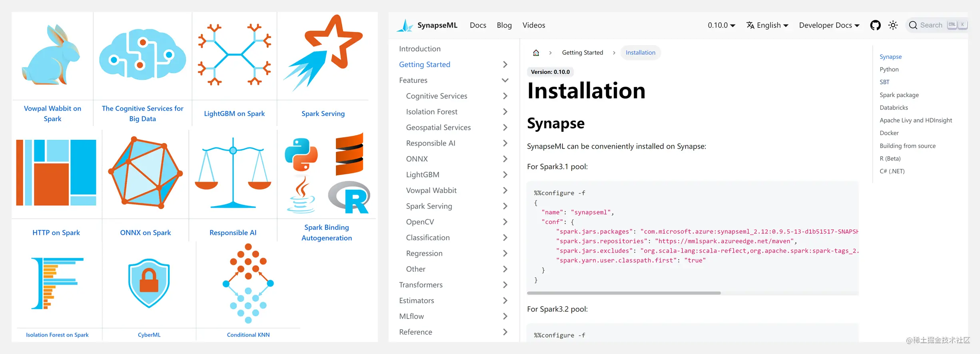Click the Spark Serving star rocket icon
This screenshot has height=354, width=980.
323,53
